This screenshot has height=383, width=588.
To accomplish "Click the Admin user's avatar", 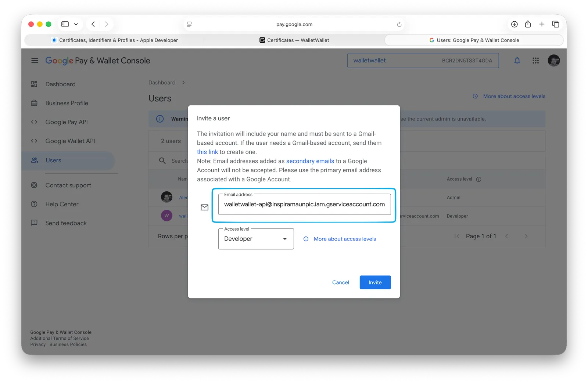I will tap(166, 197).
